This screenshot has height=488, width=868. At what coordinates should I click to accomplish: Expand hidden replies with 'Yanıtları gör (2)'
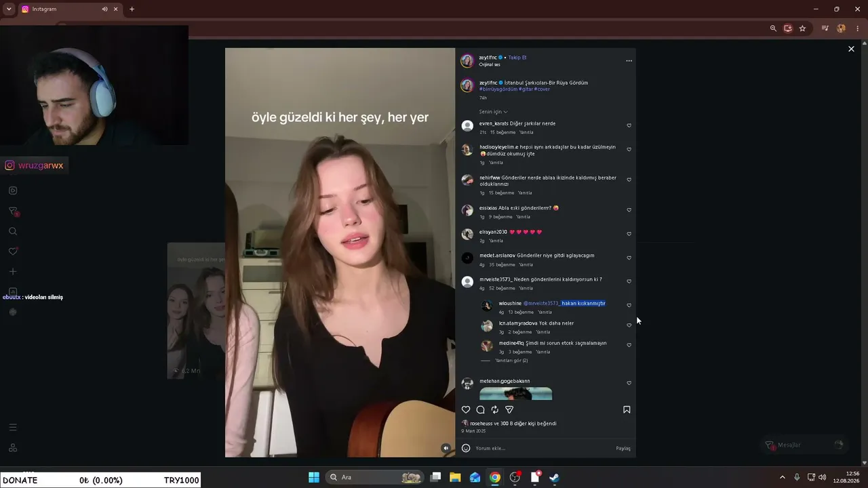tap(511, 361)
